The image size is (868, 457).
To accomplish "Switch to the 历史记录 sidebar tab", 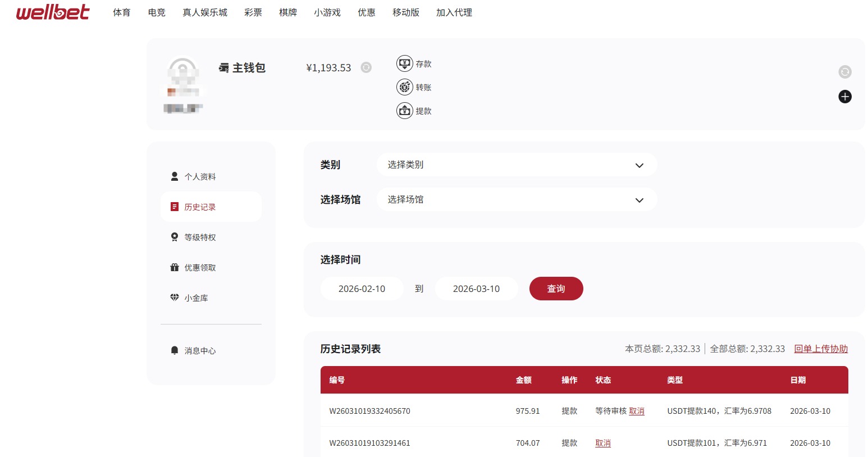I will pyautogui.click(x=200, y=207).
